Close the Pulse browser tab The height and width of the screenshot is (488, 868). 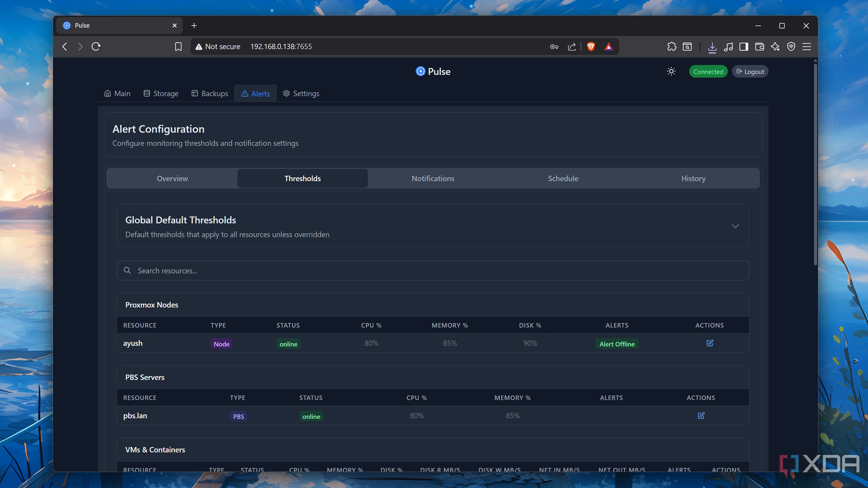coord(174,25)
